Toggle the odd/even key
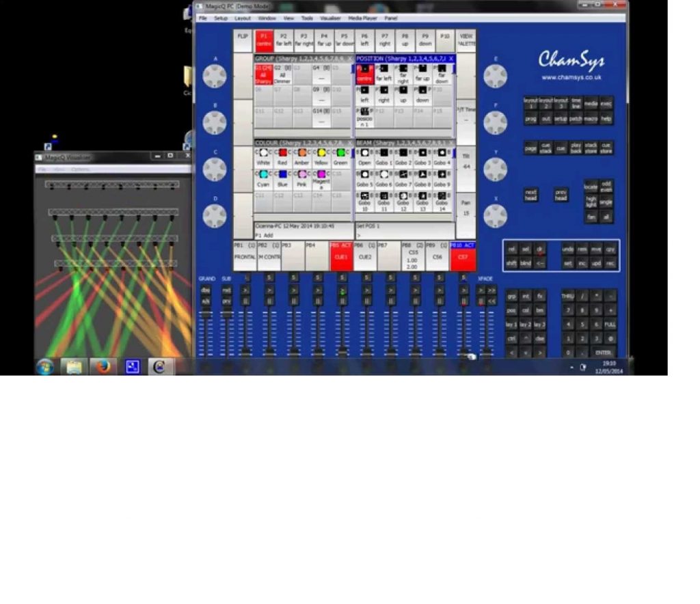700x604 pixels. point(606,186)
